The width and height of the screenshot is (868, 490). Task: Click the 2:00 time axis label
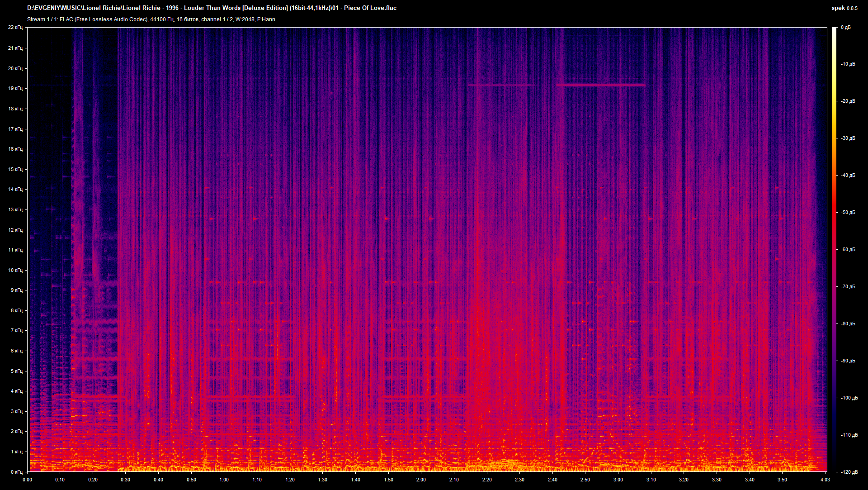(421, 480)
